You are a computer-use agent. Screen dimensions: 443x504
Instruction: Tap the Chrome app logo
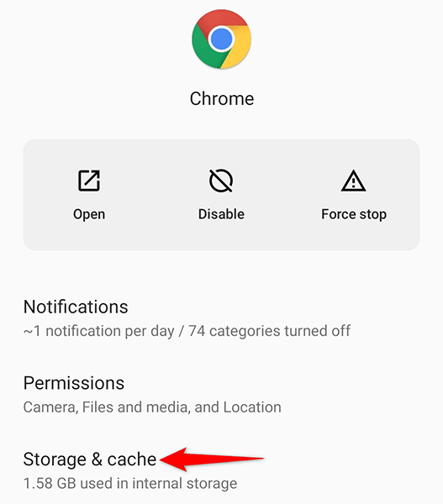[221, 39]
